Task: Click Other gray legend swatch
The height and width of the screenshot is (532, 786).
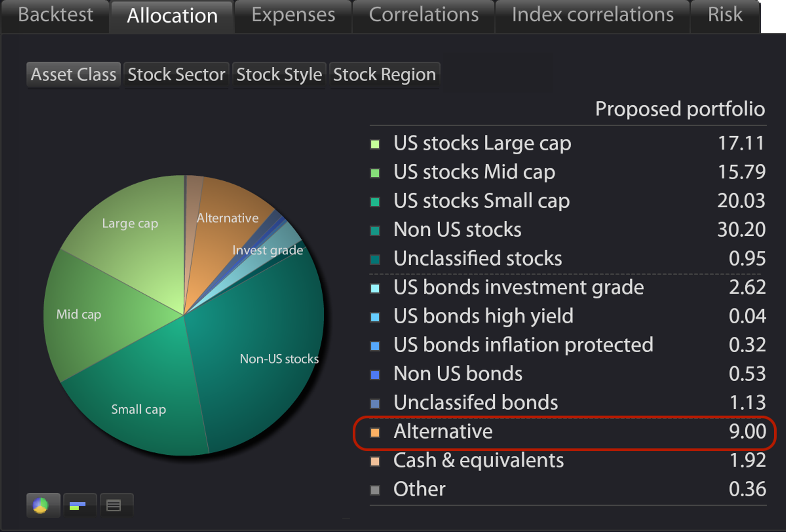Action: click(375, 490)
